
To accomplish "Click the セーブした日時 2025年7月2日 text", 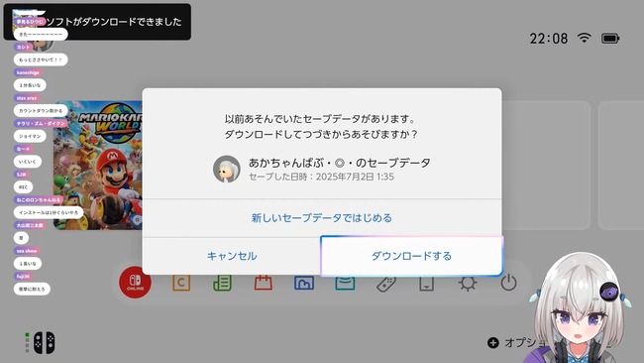I will point(322,177).
